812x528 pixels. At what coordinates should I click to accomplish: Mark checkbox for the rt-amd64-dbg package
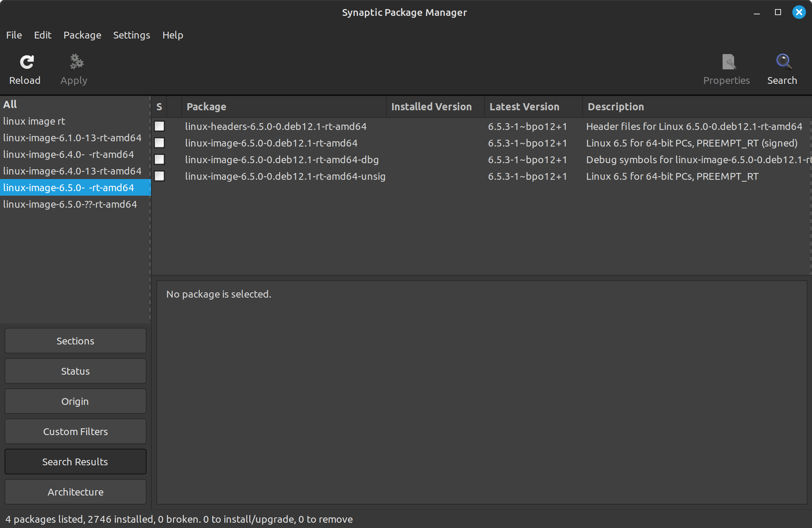coord(159,159)
